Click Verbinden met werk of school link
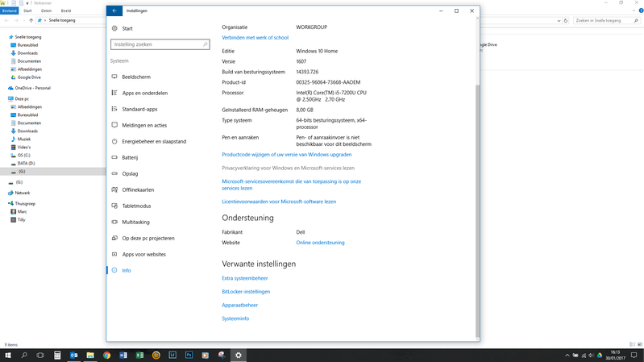 255,38
